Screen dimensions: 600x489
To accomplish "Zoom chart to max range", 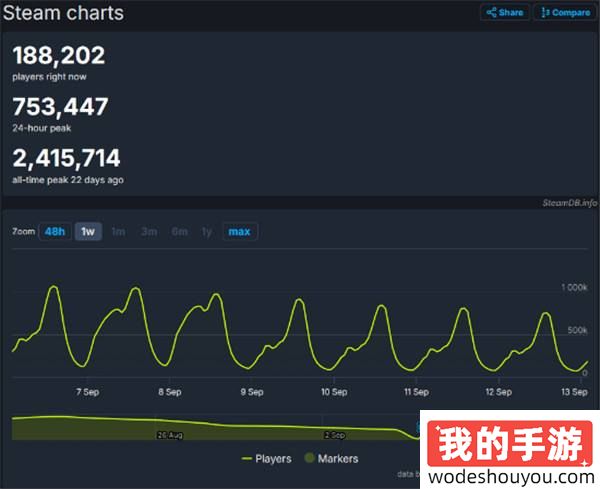I will click(x=239, y=232).
